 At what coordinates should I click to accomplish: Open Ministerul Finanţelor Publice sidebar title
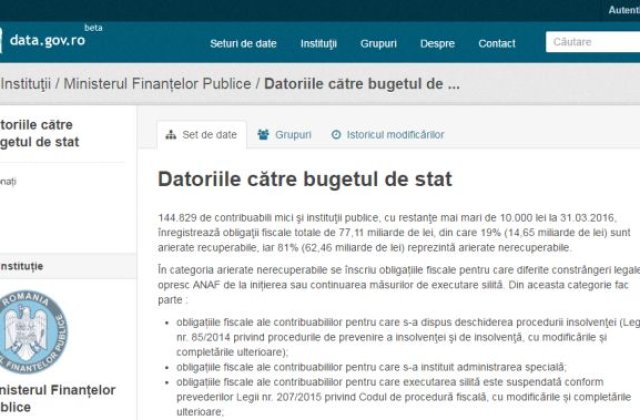(57, 398)
